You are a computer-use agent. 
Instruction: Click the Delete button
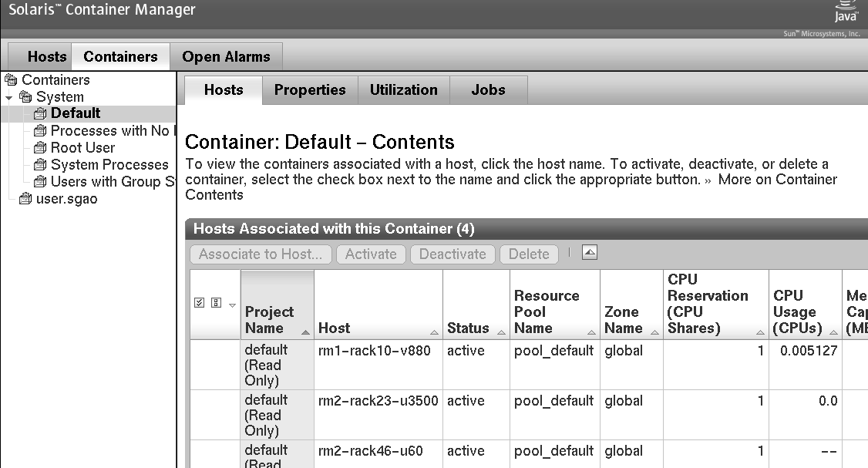[x=530, y=254]
